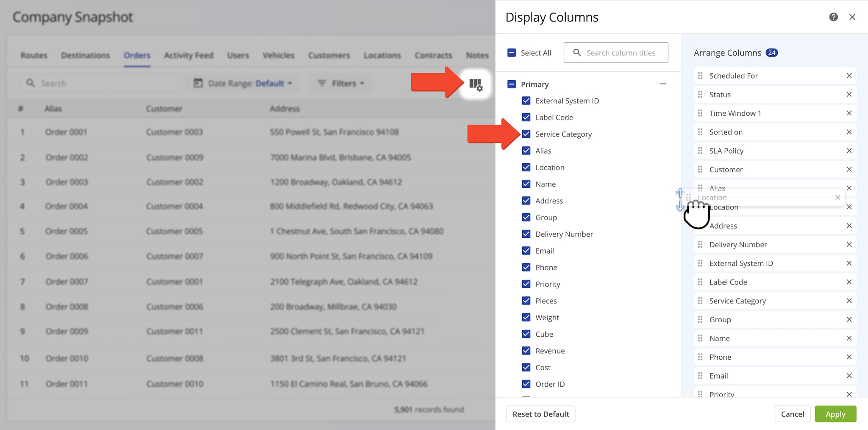
Task: Grab the Time Window 1 drag handle
Action: (x=700, y=113)
